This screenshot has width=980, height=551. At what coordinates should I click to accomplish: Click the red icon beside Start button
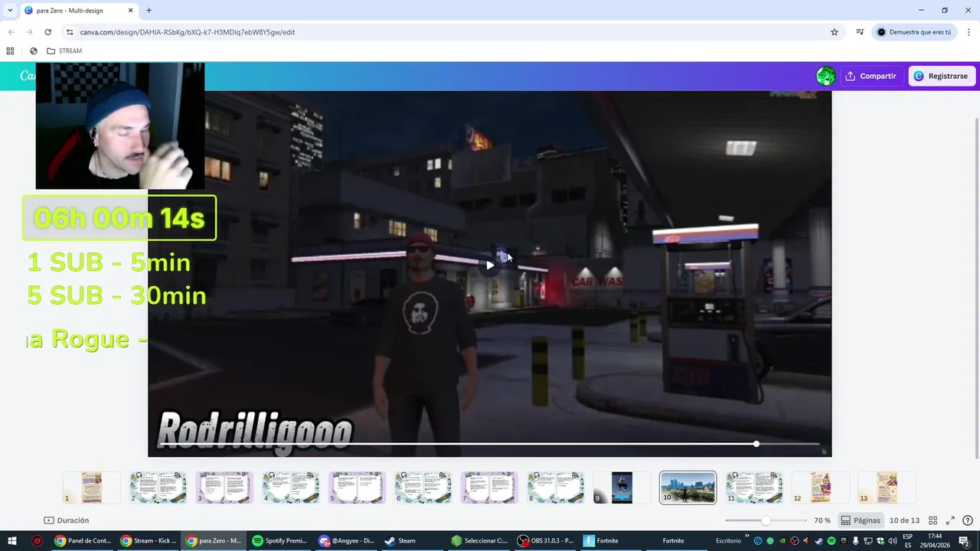(x=37, y=541)
